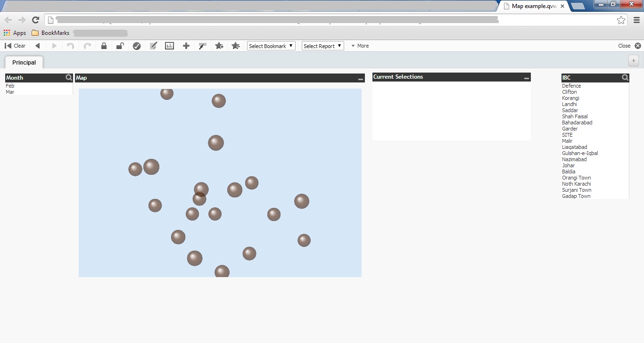Select Gulshan-e-Iqbal in IBC list

point(580,153)
